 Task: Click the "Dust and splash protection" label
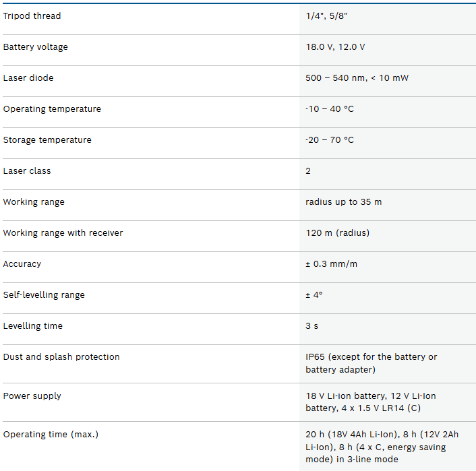tap(61, 356)
